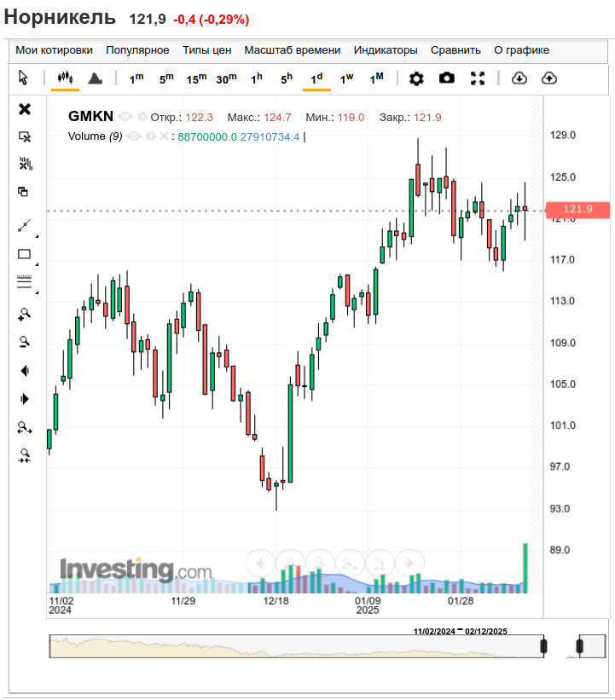Viewport: 615px width, 700px height.
Task: Click zoom out magnifier in sidebar
Action: pos(24,342)
